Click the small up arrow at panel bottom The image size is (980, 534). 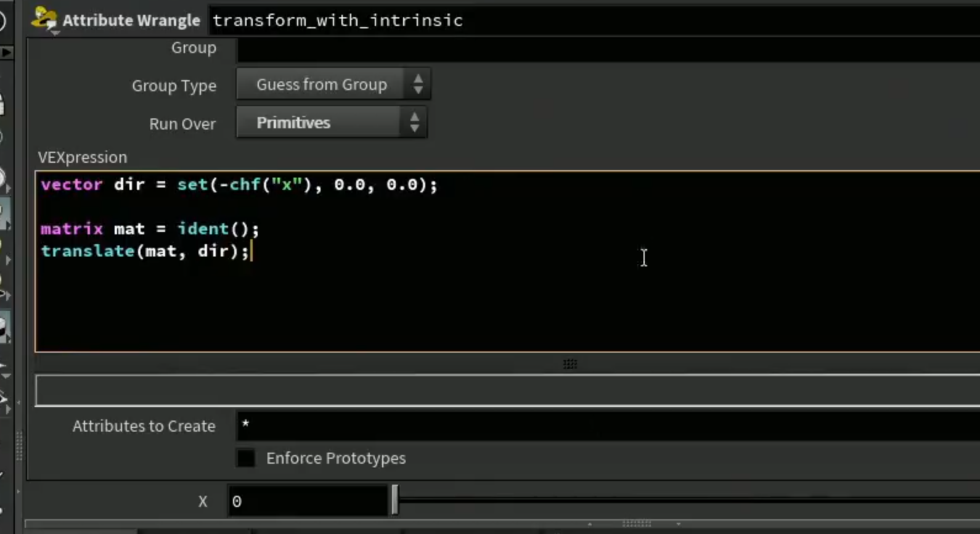pos(590,524)
